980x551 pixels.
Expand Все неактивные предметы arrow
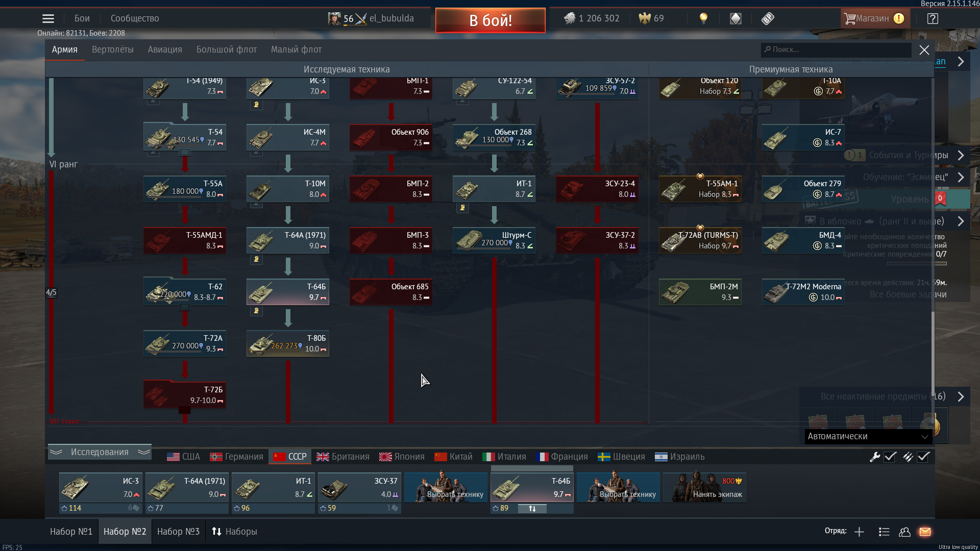[x=961, y=396]
